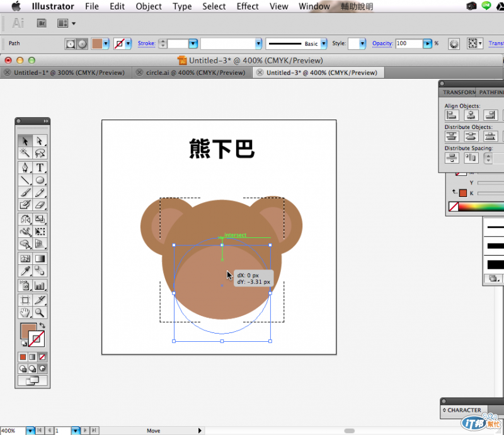Select the Lasso tool
Viewport: 504px width, 435px height.
40,153
